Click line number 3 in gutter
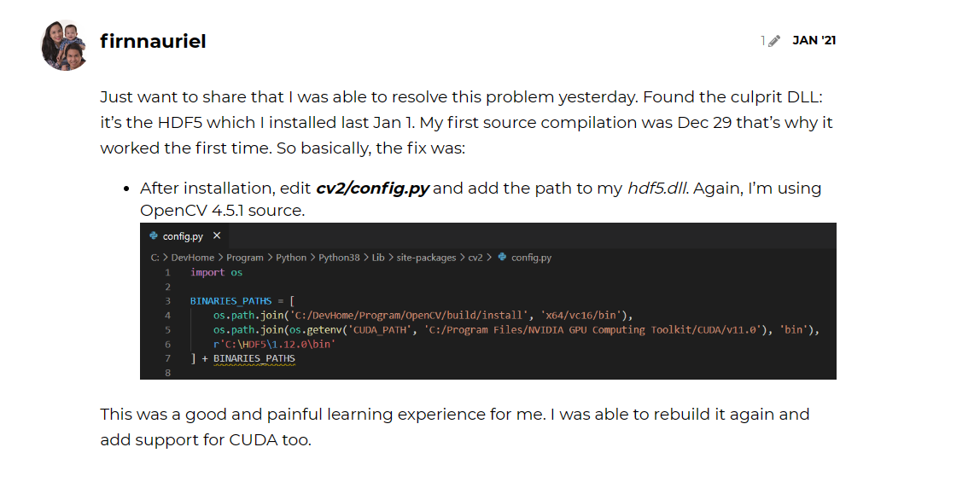The width and height of the screenshot is (980, 482). pyautogui.click(x=167, y=301)
